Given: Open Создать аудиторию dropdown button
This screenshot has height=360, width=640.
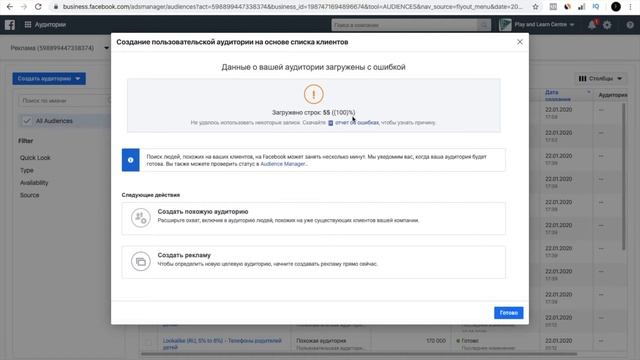Looking at the screenshot, I should pyautogui.click(x=49, y=78).
